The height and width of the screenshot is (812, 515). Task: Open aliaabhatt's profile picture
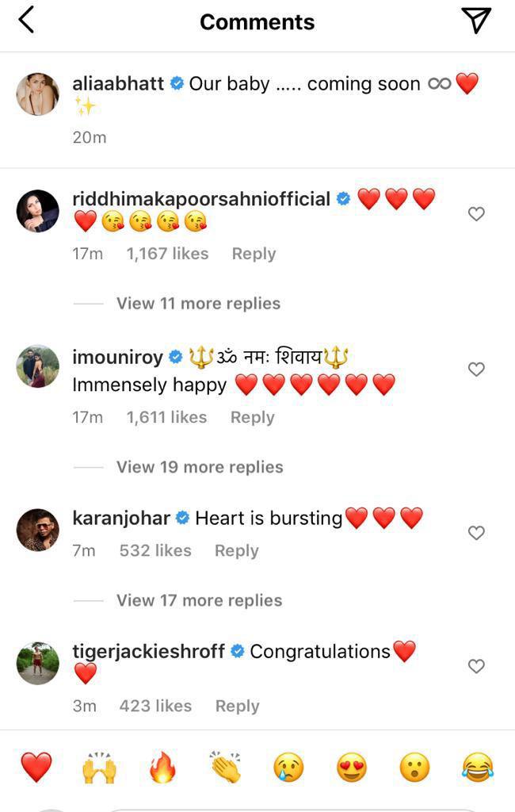pos(38,94)
